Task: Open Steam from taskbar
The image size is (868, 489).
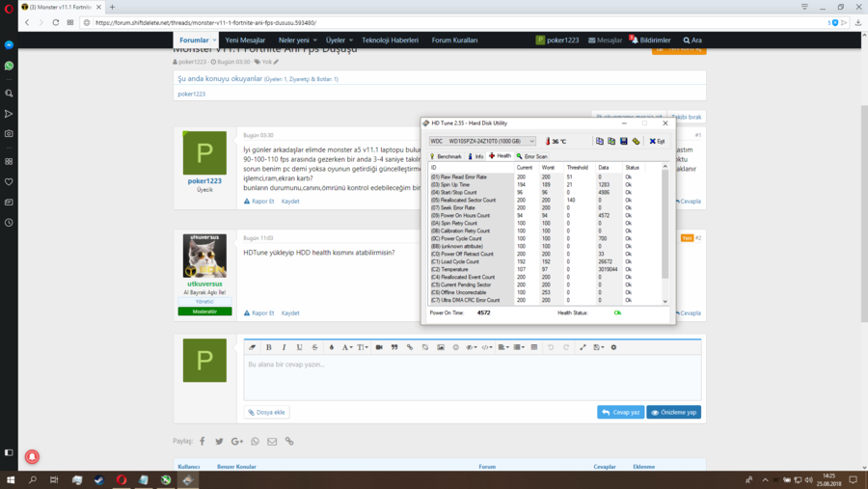Action: [x=99, y=479]
